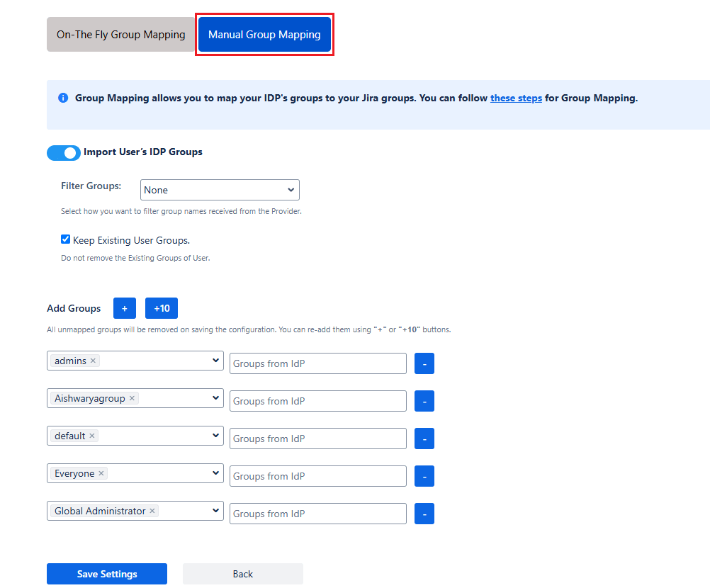
Task: Focus IdP groups field for Everyone
Action: pyautogui.click(x=318, y=476)
